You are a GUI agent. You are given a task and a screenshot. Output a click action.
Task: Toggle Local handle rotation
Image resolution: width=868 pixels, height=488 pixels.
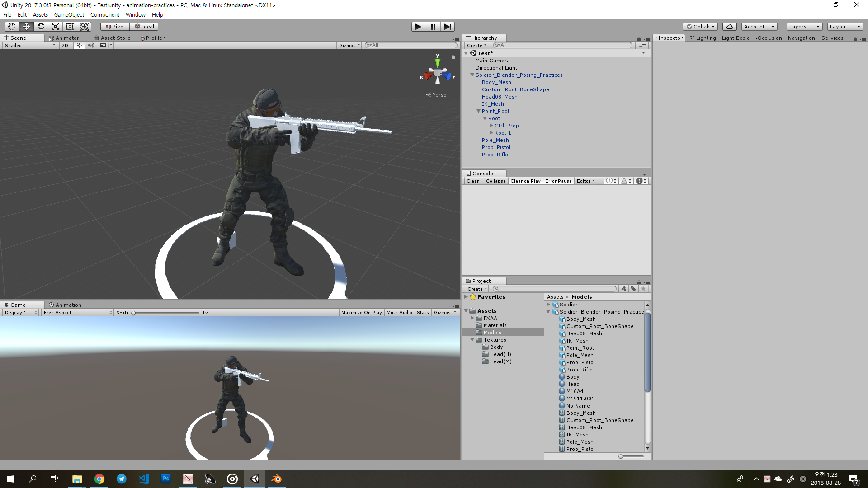144,27
